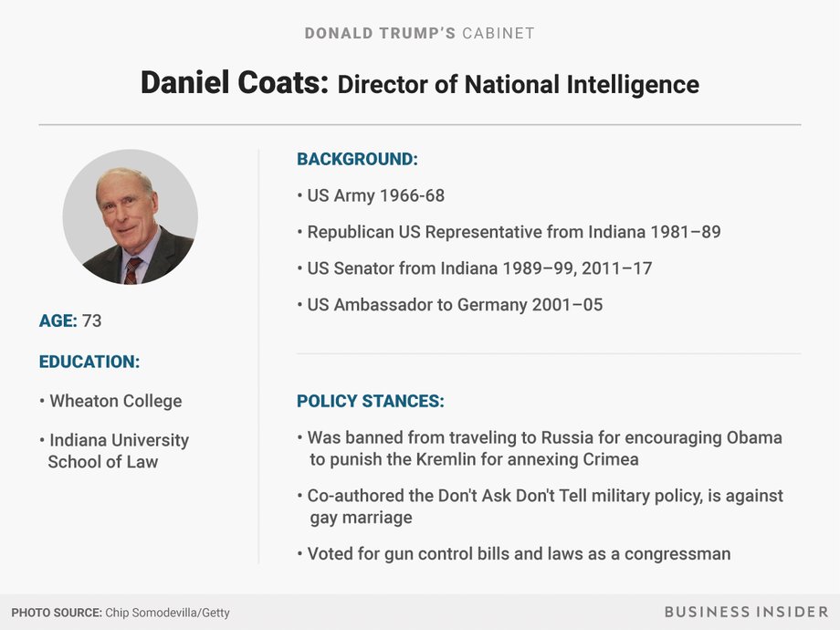Select the Daniel Coats title heading
This screenshot has height=630, width=840.
coord(235,83)
